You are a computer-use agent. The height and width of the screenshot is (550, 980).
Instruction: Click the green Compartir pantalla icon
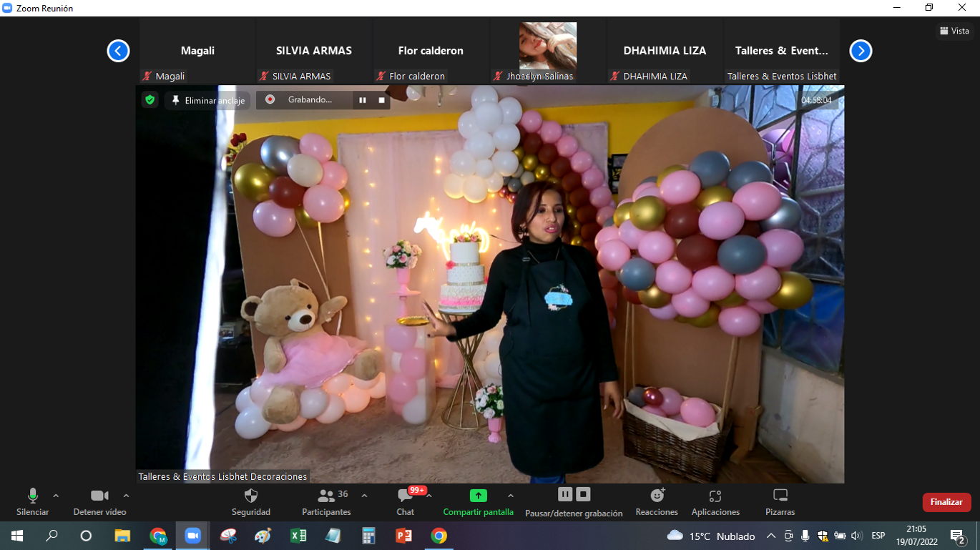click(x=478, y=496)
